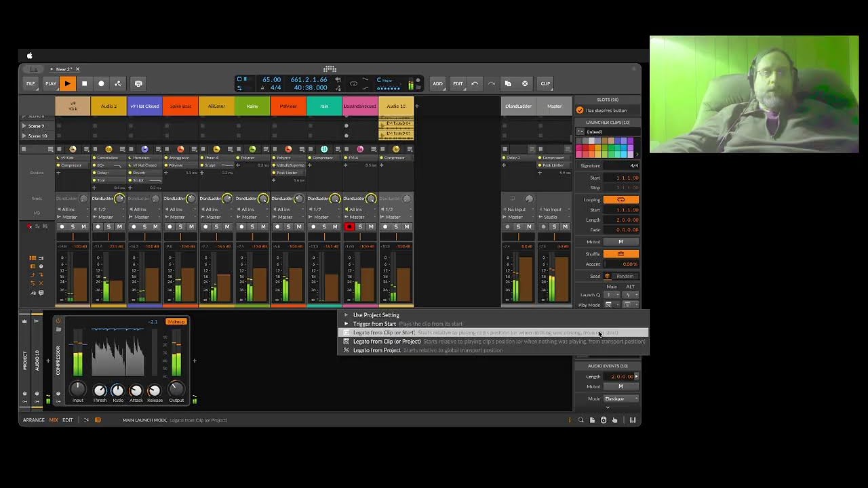Click the compressor Output knob

point(176,388)
